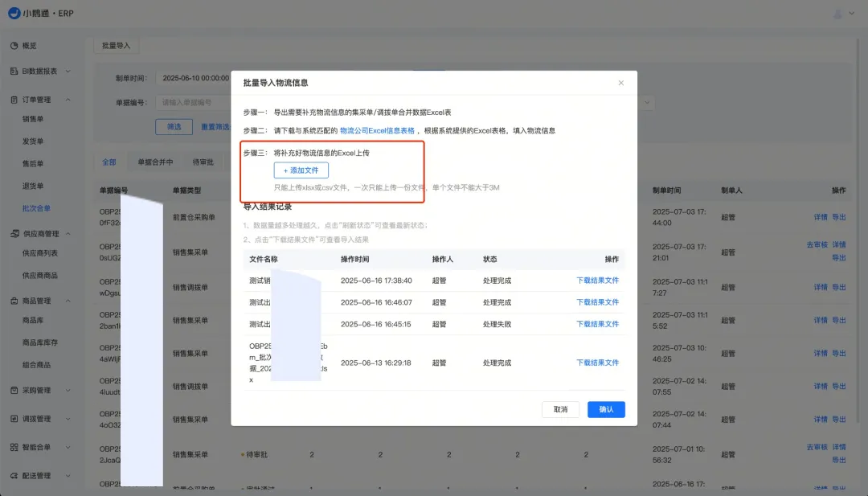Click the BI数据报表 sidebar icon

click(x=14, y=72)
